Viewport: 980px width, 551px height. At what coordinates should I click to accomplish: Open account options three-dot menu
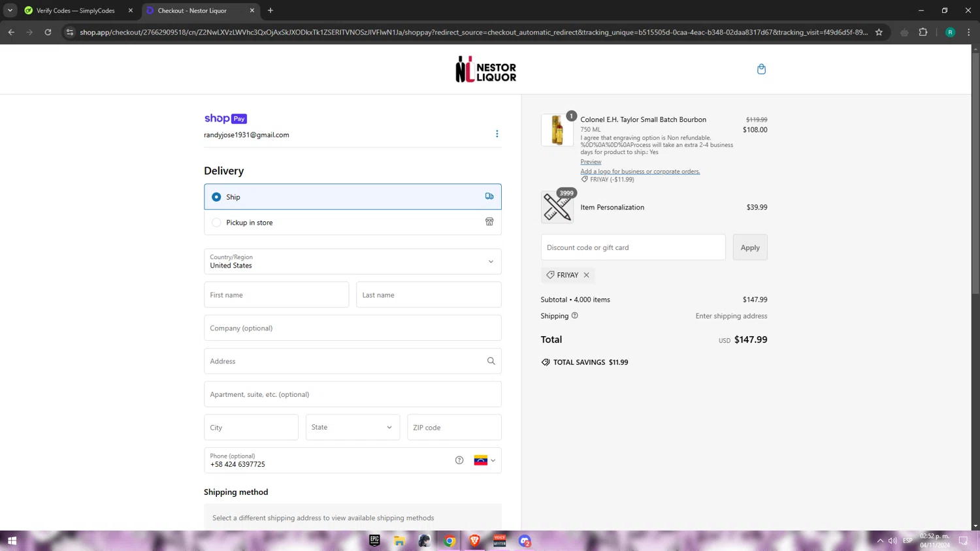click(x=497, y=134)
